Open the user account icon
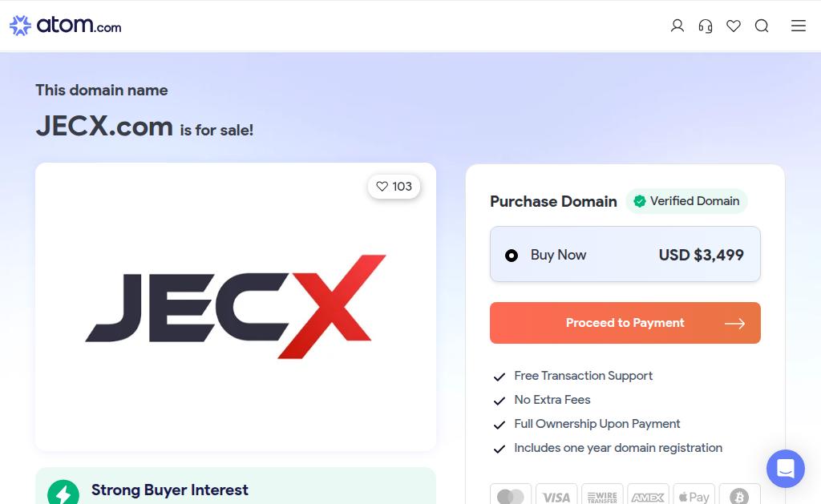This screenshot has width=821, height=504. coord(677,26)
